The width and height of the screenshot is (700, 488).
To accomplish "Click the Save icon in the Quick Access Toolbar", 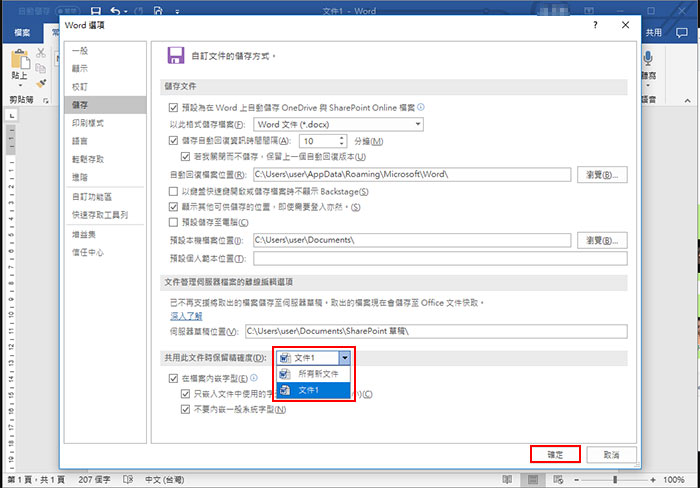I will coord(95,10).
